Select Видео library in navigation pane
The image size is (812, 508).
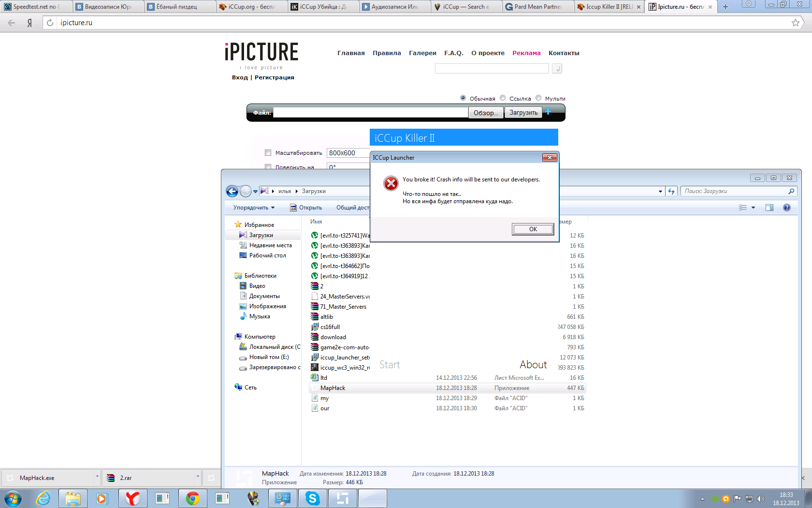point(257,286)
